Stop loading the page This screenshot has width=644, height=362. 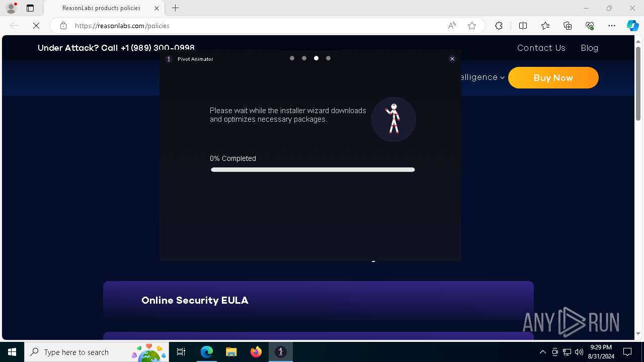[x=36, y=26]
